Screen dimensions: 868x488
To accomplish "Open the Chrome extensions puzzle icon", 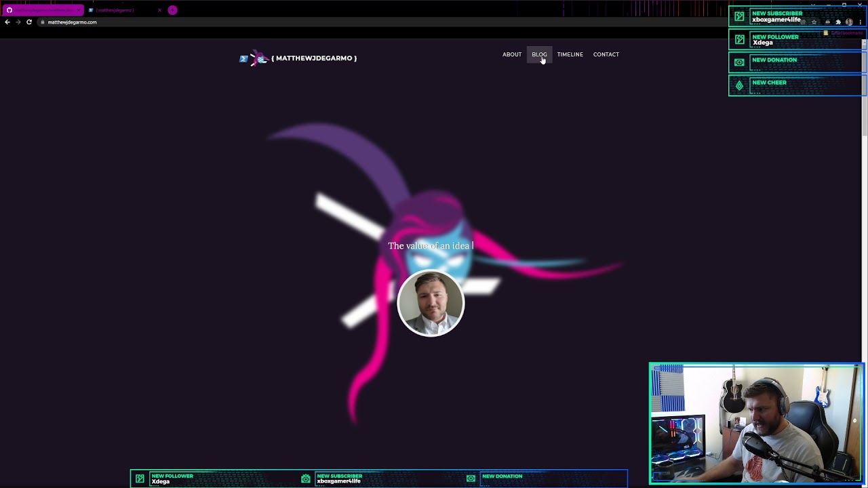I will pos(838,22).
